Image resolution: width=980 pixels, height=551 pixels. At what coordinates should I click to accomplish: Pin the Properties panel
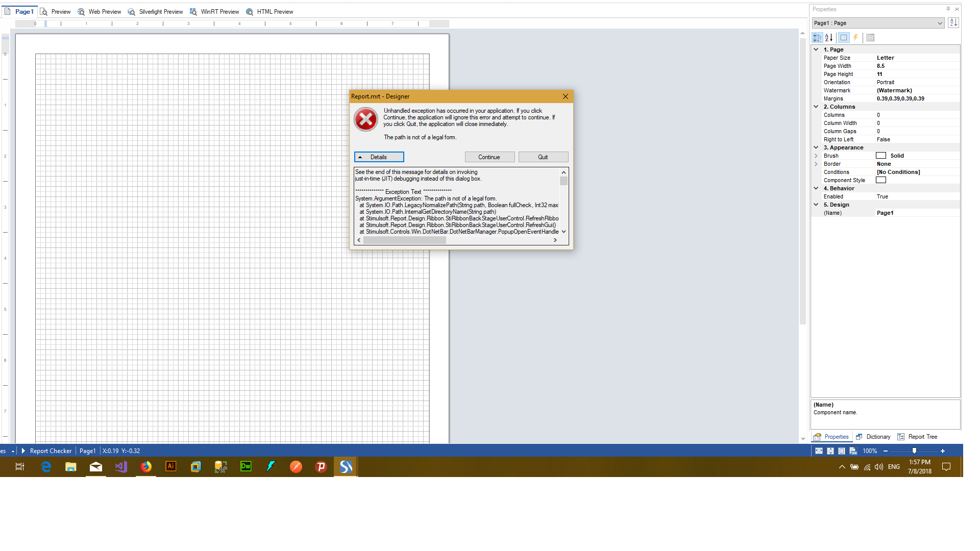[948, 9]
